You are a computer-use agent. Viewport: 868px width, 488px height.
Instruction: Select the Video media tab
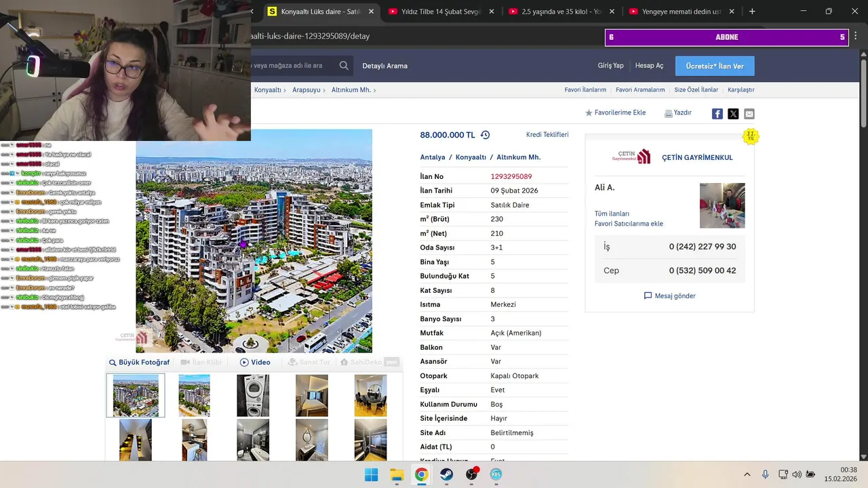(x=255, y=363)
